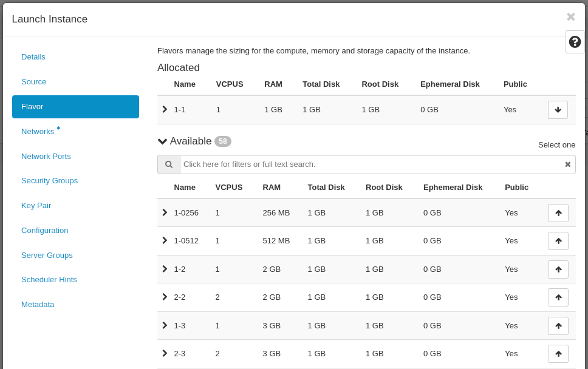Open the Networks step
The image size is (588, 369).
click(x=38, y=131)
